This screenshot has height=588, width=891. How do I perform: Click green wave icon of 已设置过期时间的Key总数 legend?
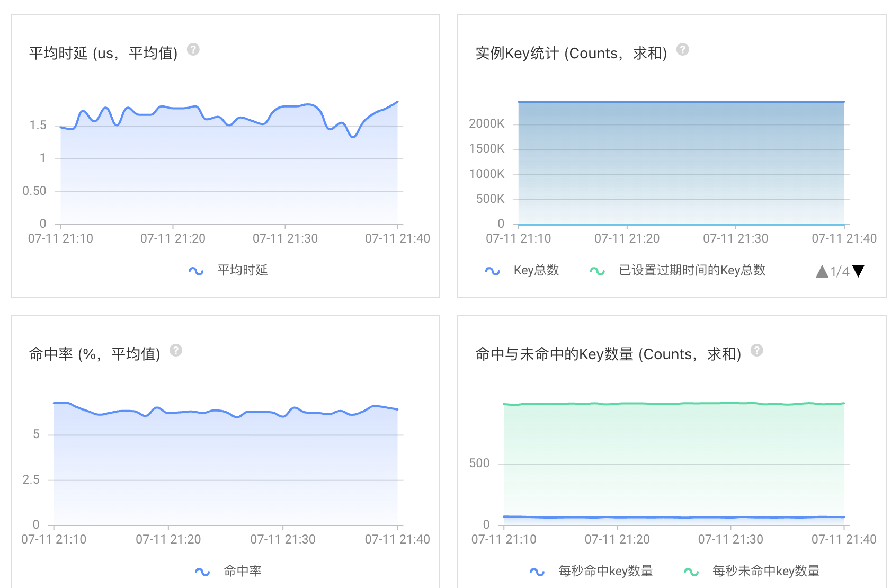pos(598,271)
